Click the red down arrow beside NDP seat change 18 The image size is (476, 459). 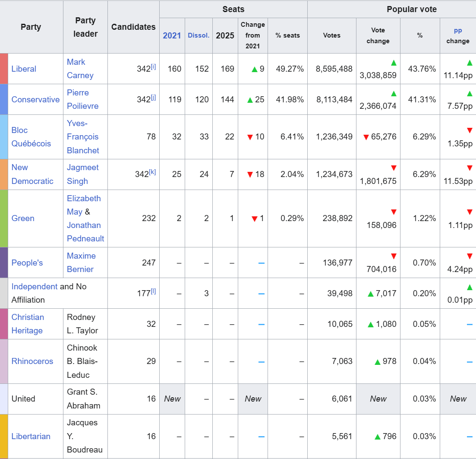tap(250, 175)
